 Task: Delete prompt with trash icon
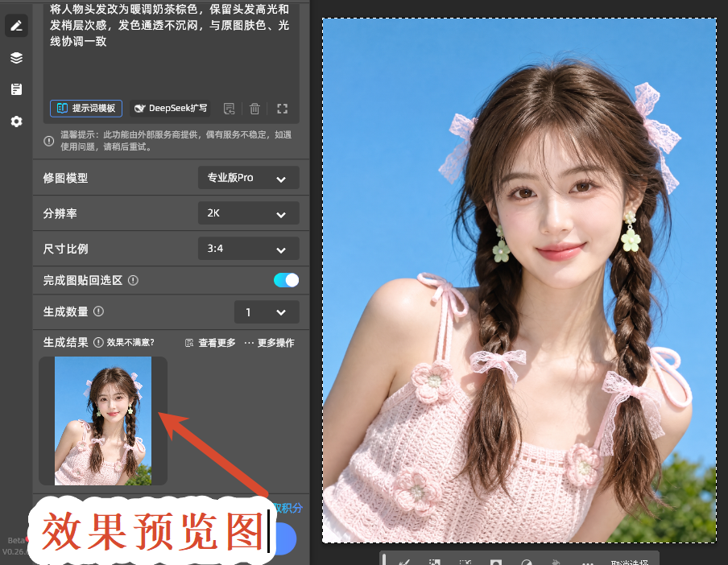[254, 109]
